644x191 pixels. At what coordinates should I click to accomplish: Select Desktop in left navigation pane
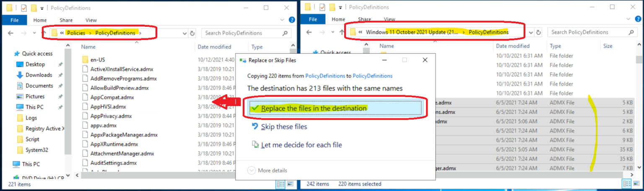point(35,65)
